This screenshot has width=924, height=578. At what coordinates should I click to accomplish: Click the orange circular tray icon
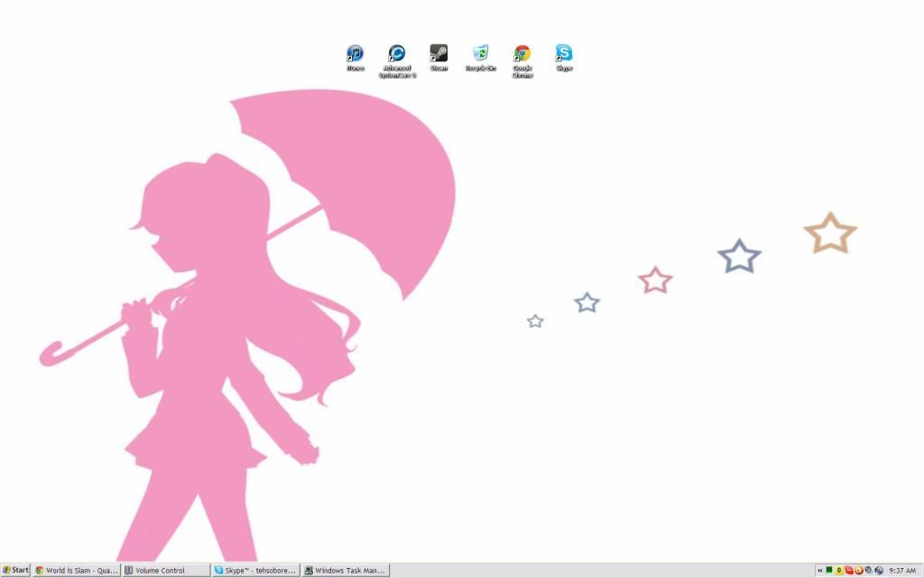[x=859, y=571]
